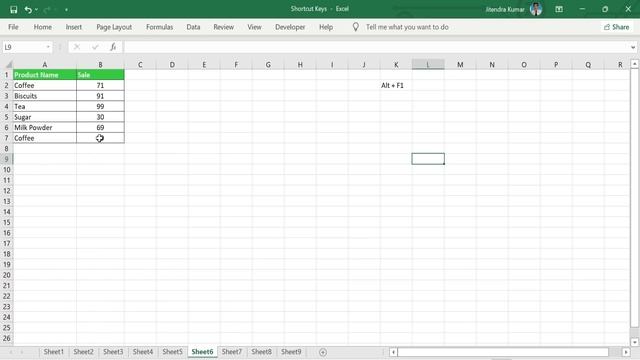The height and width of the screenshot is (360, 640).
Task: Open the Undo history dropdown arrow
Action: [36, 9]
